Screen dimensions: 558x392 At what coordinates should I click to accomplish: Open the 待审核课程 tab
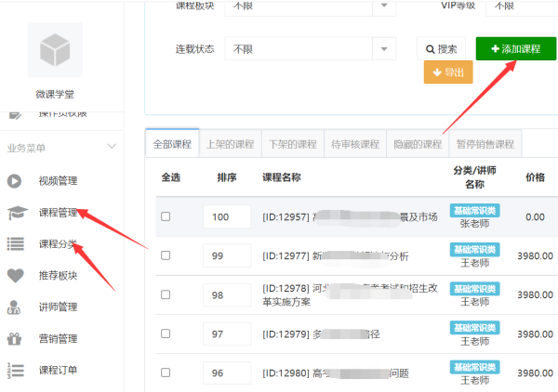pos(355,144)
